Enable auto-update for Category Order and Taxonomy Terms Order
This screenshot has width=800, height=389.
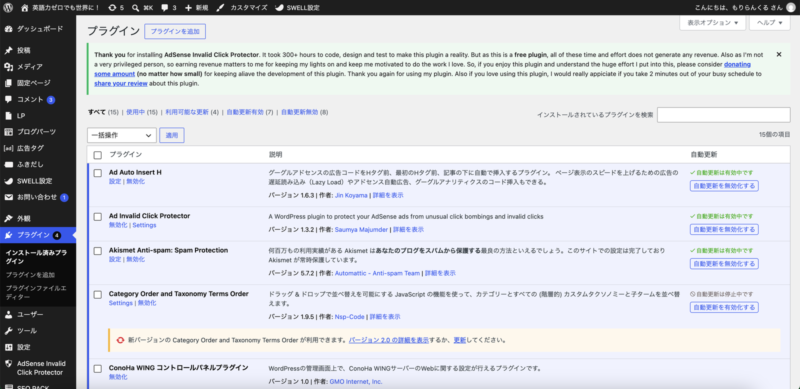tap(724, 307)
